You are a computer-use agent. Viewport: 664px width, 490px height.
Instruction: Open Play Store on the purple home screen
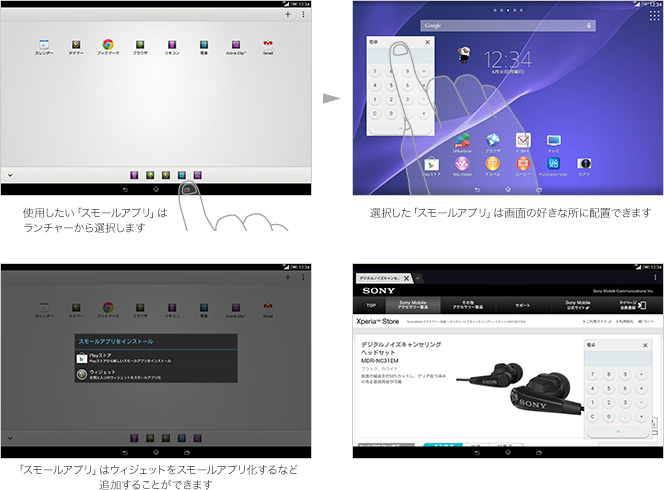[431, 162]
